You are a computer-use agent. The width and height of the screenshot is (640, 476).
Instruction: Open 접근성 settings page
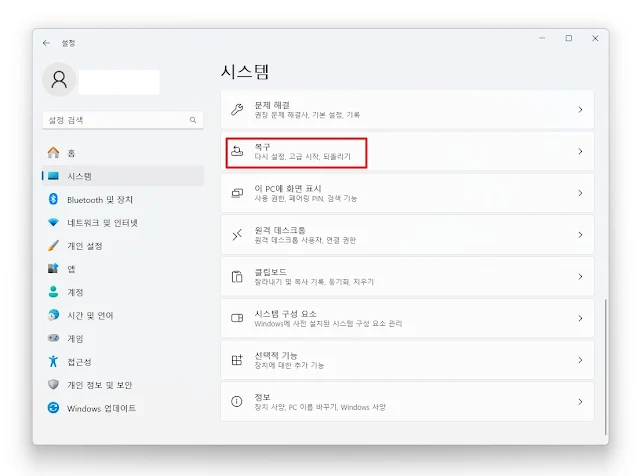point(123,361)
